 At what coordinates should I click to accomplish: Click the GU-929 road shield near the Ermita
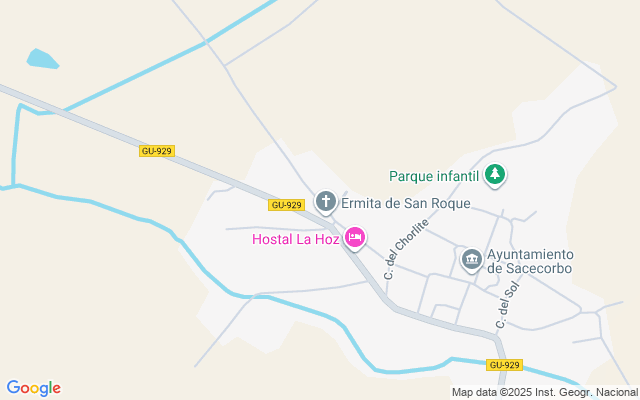click(287, 205)
